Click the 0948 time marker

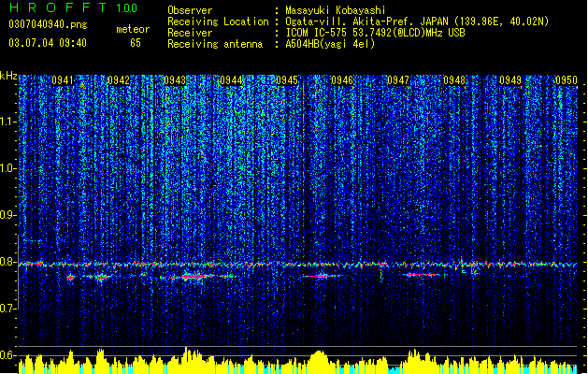[x=454, y=80]
